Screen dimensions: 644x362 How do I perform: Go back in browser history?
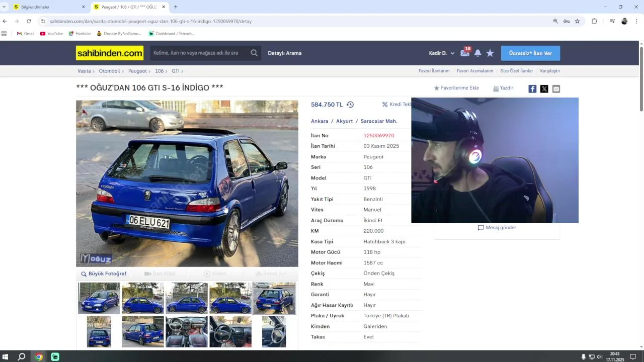click(5, 21)
